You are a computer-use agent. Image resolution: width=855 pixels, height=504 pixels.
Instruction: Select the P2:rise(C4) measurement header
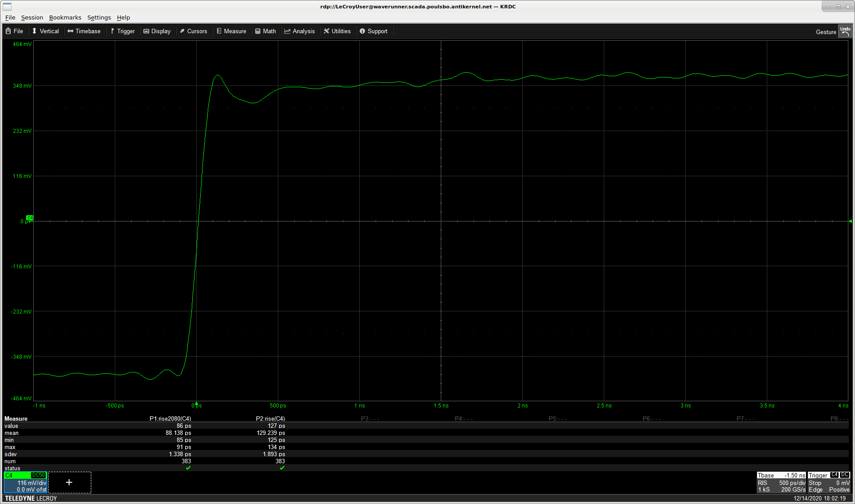(270, 419)
